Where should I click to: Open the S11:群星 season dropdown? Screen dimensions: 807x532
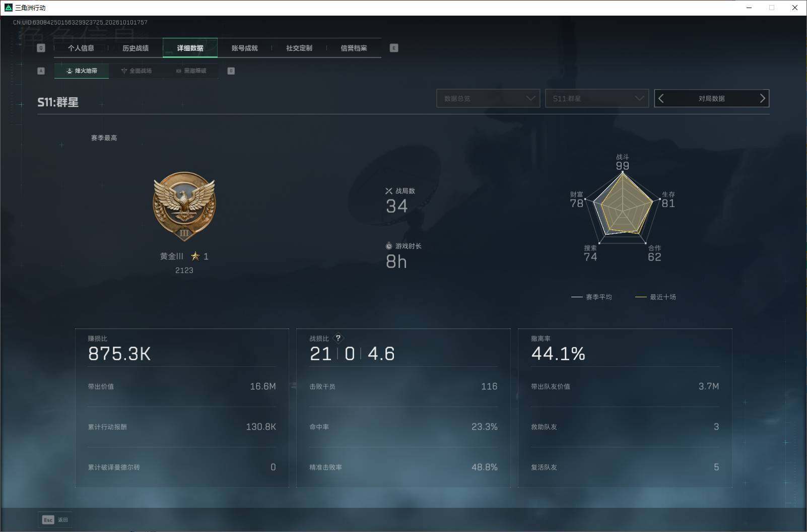click(597, 98)
